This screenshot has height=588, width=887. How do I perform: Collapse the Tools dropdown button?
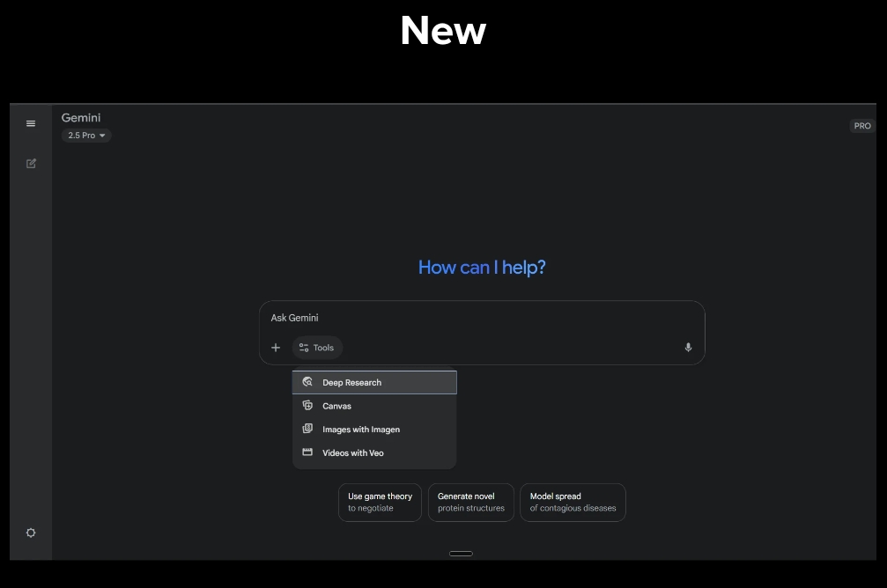pyautogui.click(x=317, y=348)
